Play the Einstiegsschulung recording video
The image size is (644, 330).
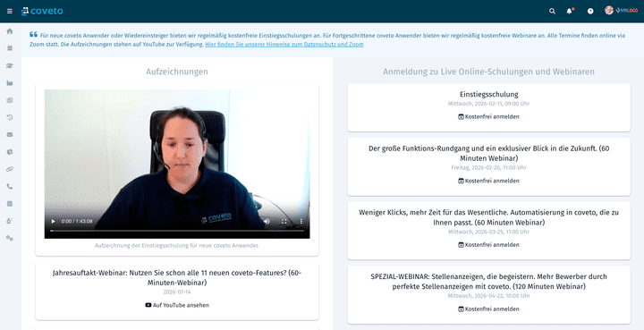53,221
